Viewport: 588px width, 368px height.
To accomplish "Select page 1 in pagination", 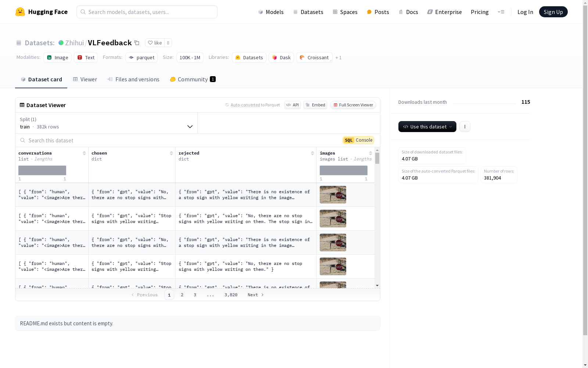I will coord(169,295).
